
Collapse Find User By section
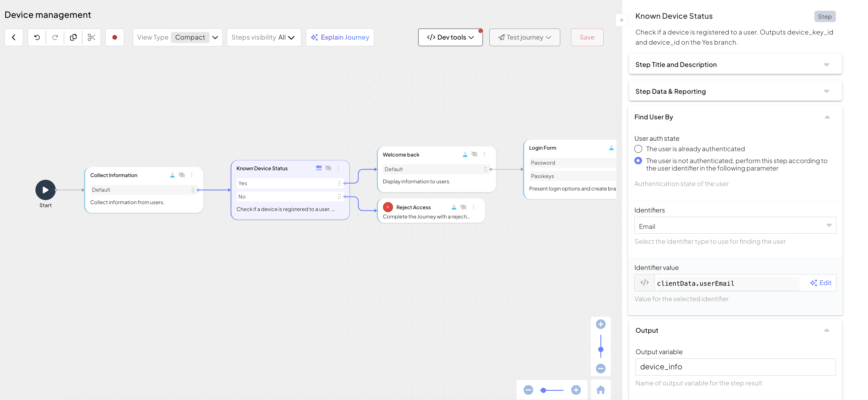[x=827, y=117]
